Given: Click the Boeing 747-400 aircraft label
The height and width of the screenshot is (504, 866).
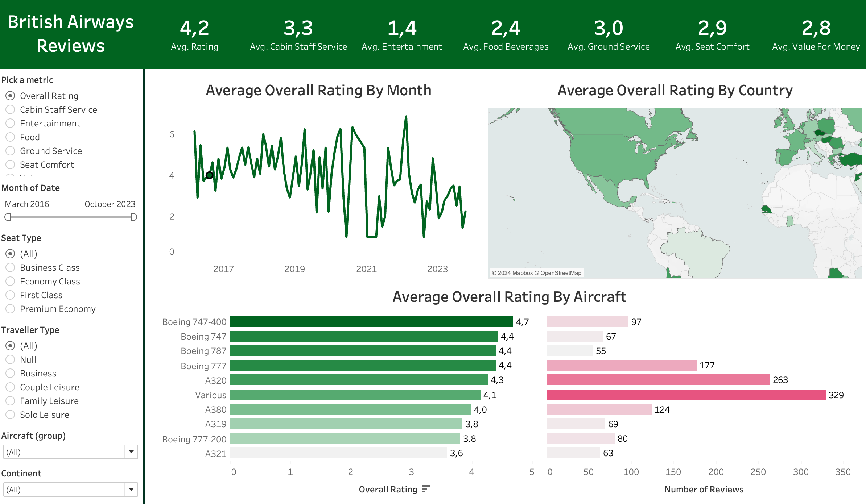Looking at the screenshot, I should point(194,322).
